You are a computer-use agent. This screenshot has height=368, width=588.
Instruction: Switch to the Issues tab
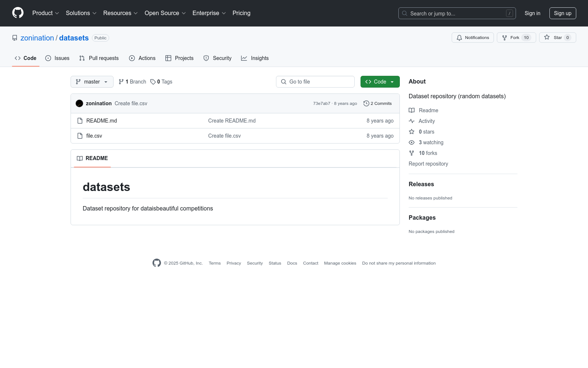pyautogui.click(x=57, y=58)
